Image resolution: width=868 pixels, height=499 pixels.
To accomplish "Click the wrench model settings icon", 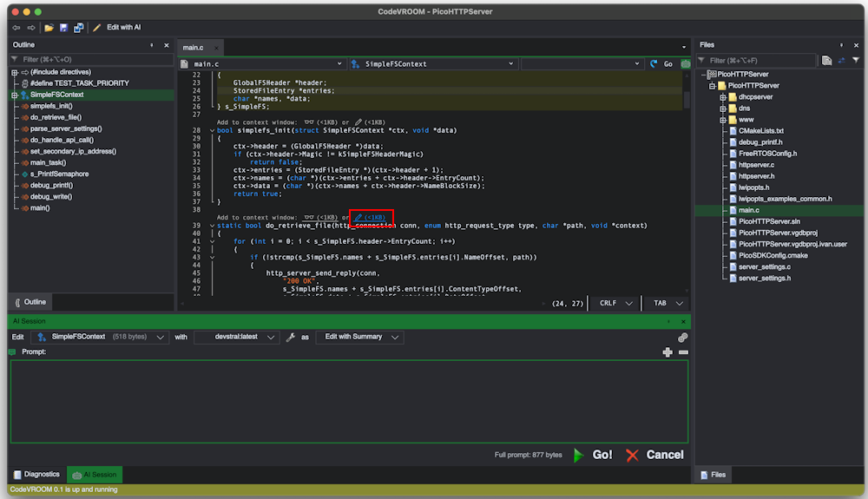I will pos(291,337).
